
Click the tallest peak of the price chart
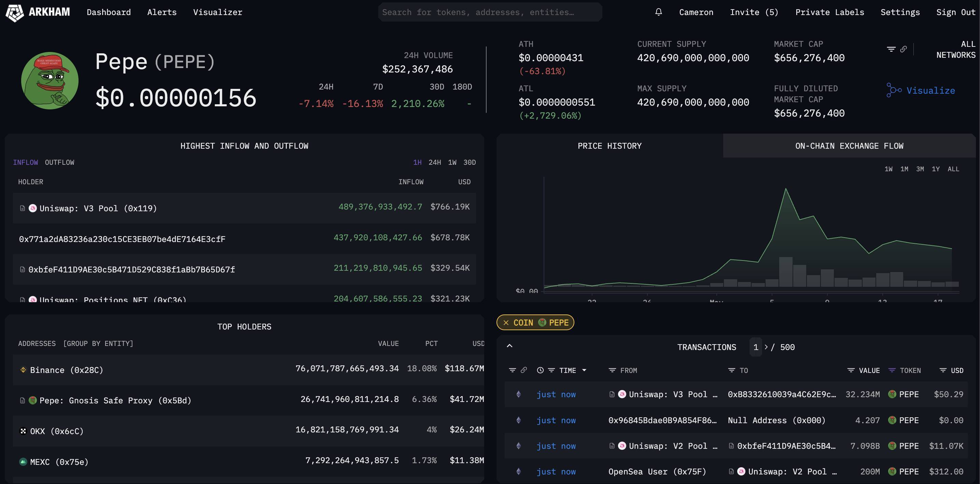point(786,188)
